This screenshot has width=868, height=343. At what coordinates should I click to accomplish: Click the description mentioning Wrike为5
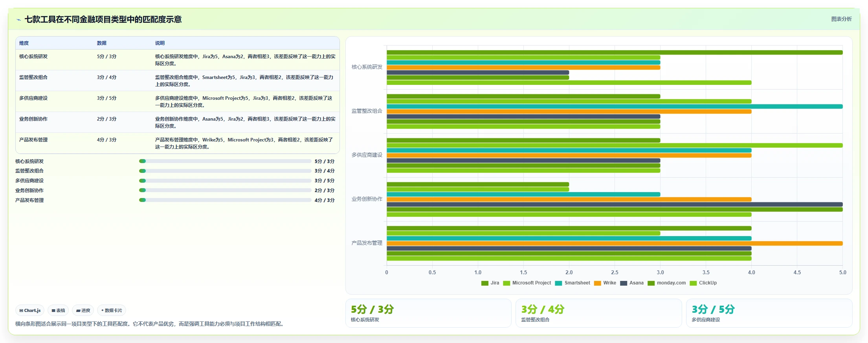tap(245, 143)
